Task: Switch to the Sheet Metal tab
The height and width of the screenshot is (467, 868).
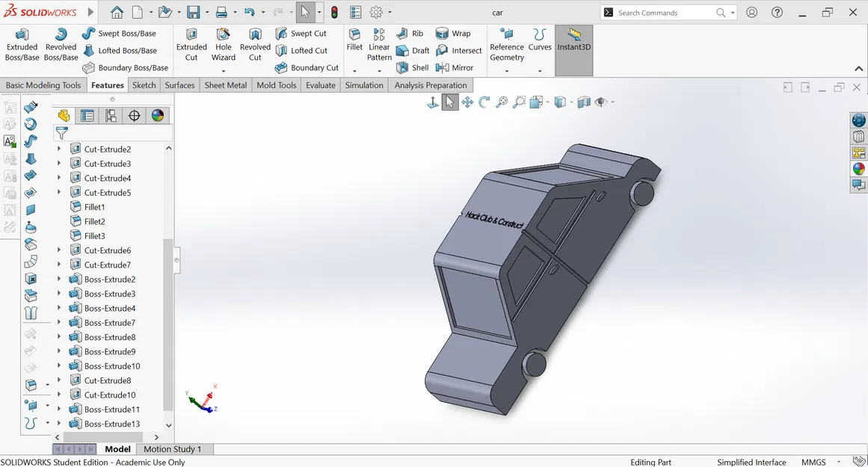Action: (226, 85)
